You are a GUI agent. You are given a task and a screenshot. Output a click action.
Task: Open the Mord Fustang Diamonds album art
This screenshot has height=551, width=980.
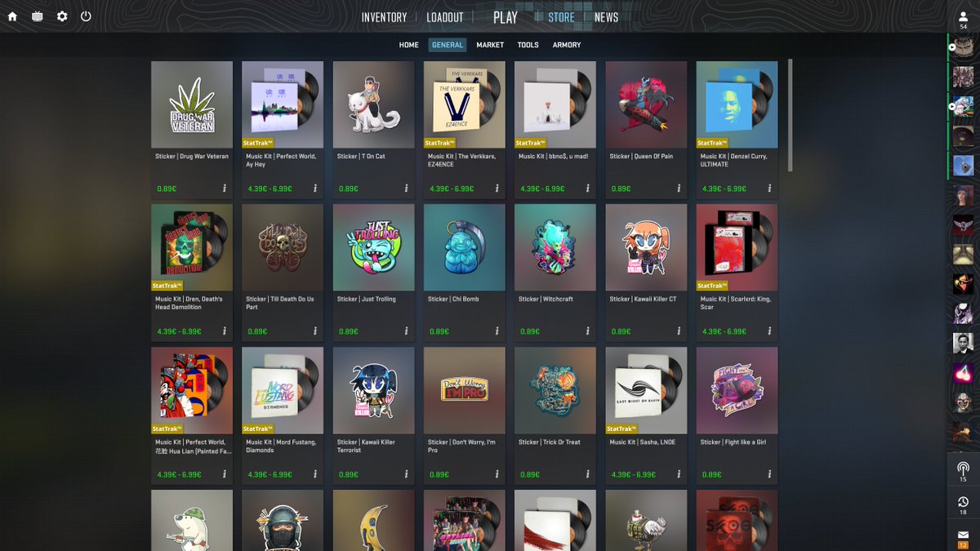(283, 390)
